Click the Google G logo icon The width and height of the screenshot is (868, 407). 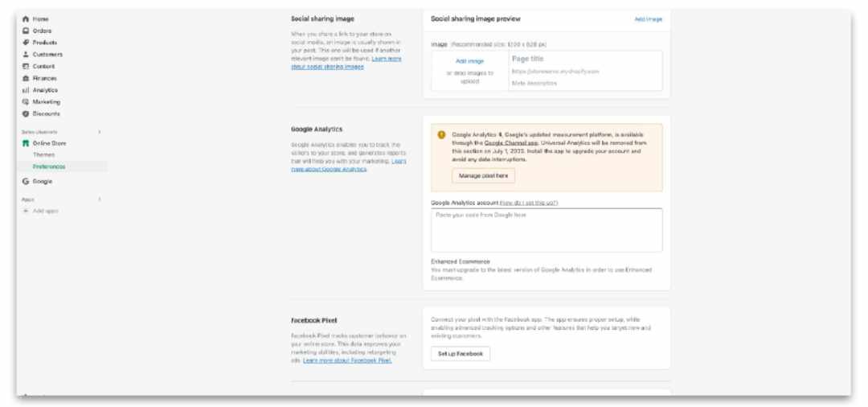point(26,181)
